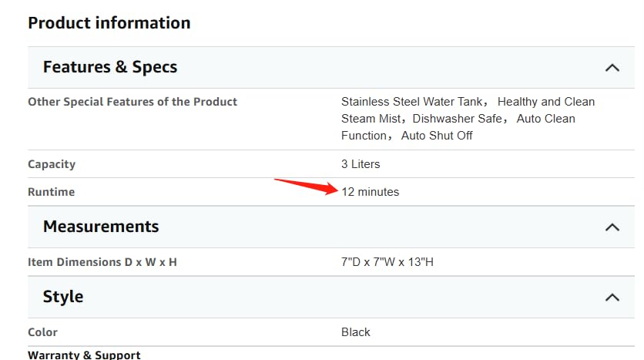Viewport: 644px width, 360px height.
Task: Click the red arrow pointing at Runtime
Action: pyautogui.click(x=307, y=186)
